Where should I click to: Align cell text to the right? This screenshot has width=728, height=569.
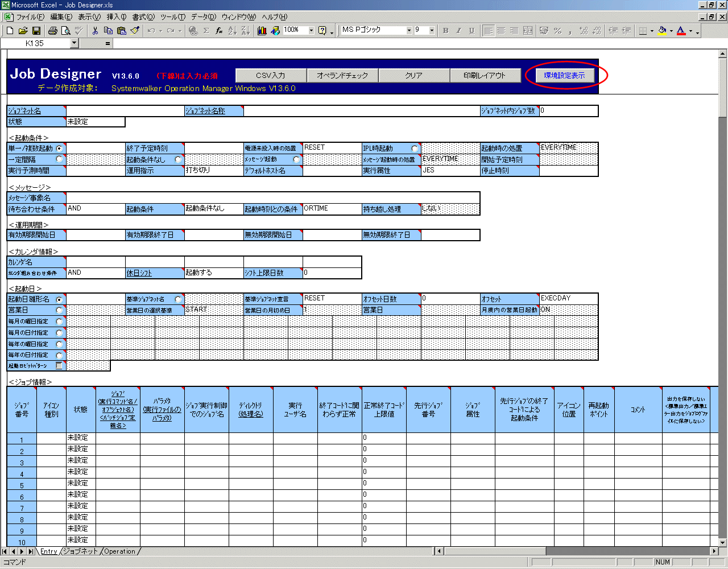coord(514,31)
